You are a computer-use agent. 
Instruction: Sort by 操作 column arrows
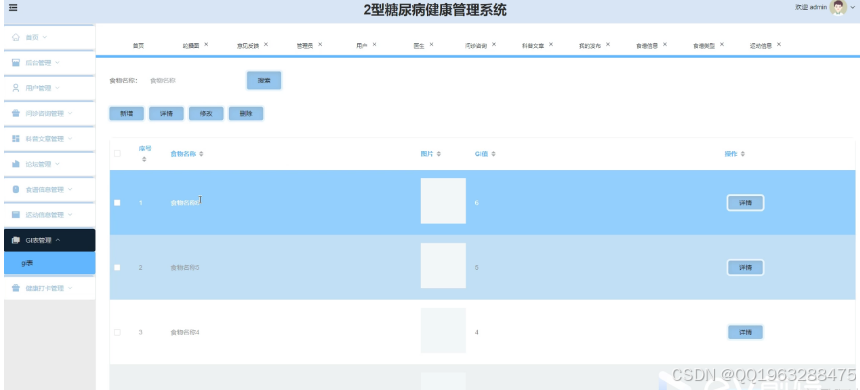pyautogui.click(x=743, y=154)
